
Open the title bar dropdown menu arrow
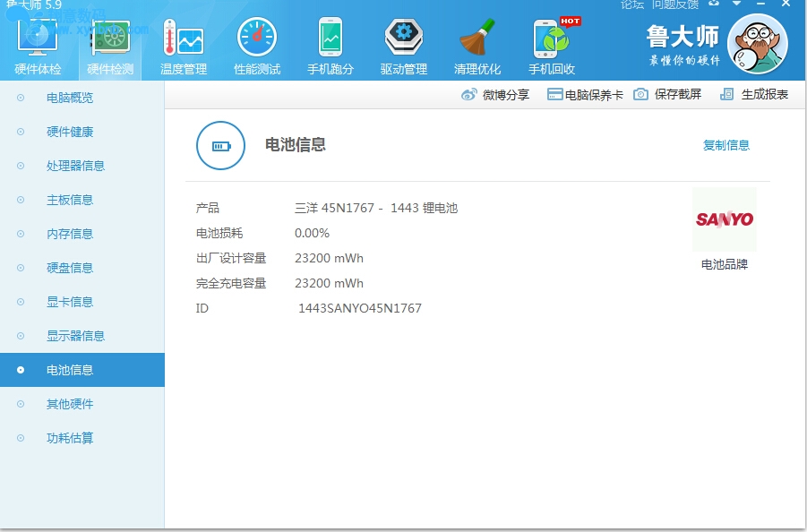click(x=736, y=4)
